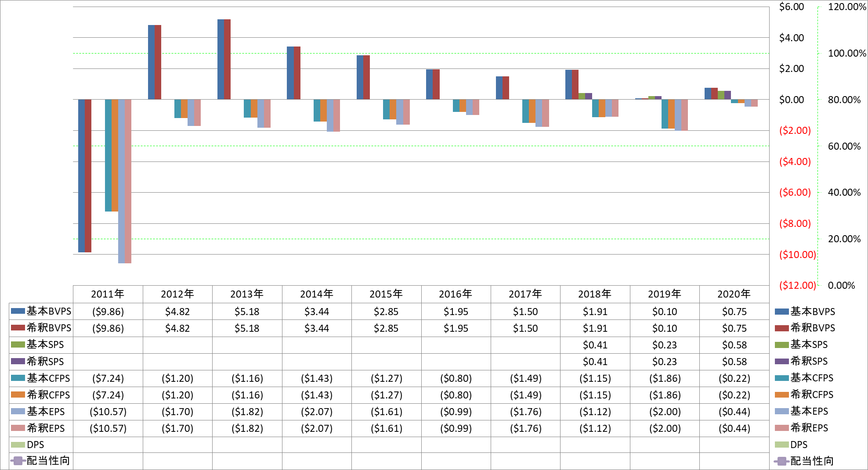This screenshot has width=868, height=470.
Task: Click the DPS swatch in left legend
Action: tap(18, 445)
